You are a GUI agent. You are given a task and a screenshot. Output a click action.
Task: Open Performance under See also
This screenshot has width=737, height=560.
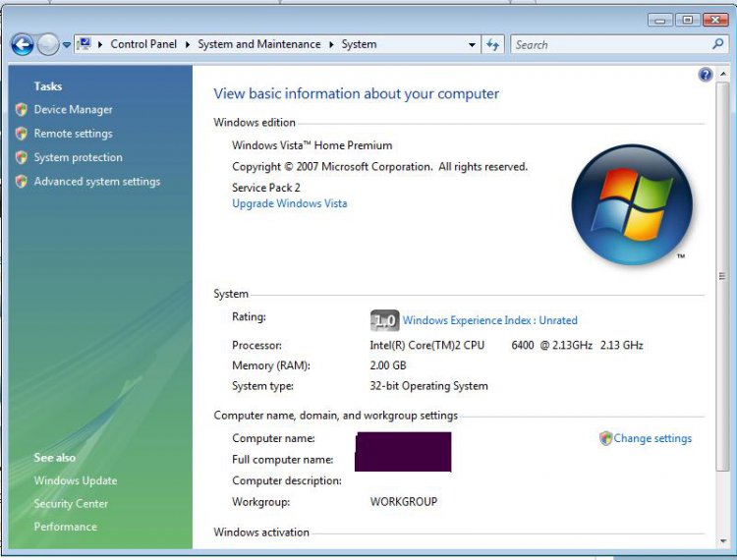tap(65, 527)
